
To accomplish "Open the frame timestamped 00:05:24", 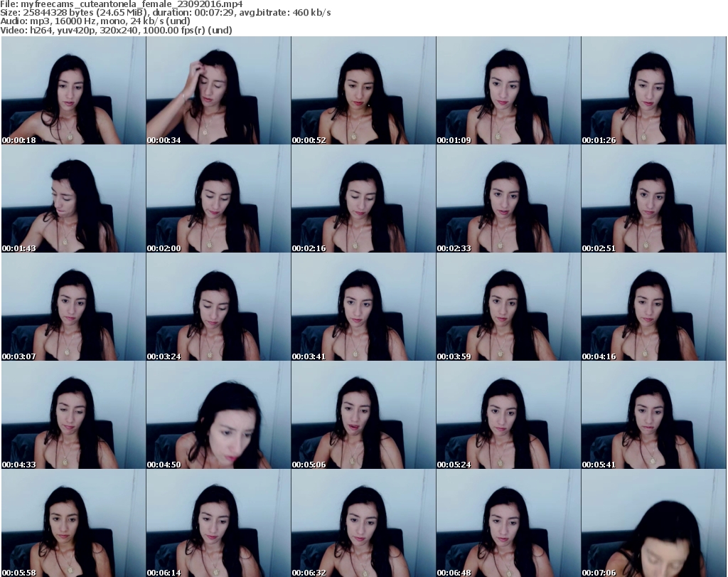I will [508, 415].
